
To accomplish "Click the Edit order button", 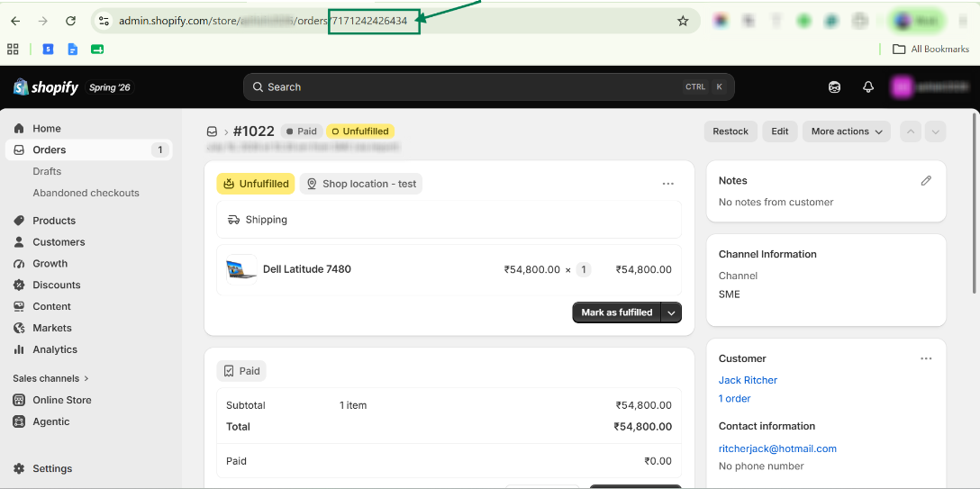I will (x=780, y=131).
